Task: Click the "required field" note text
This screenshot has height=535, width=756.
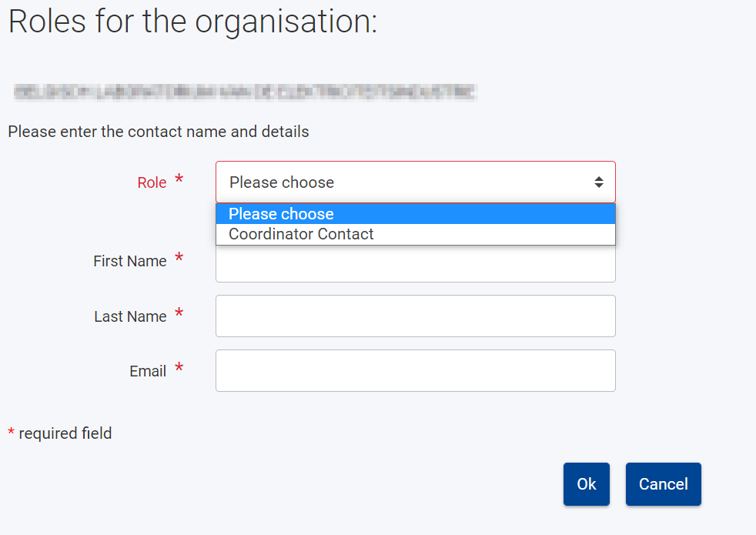Action: point(65,433)
